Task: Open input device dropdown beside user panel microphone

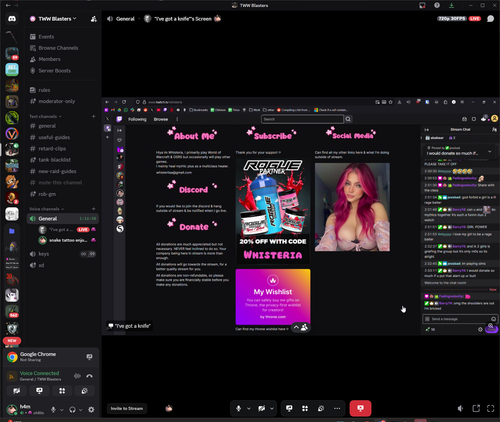Action: (62, 410)
